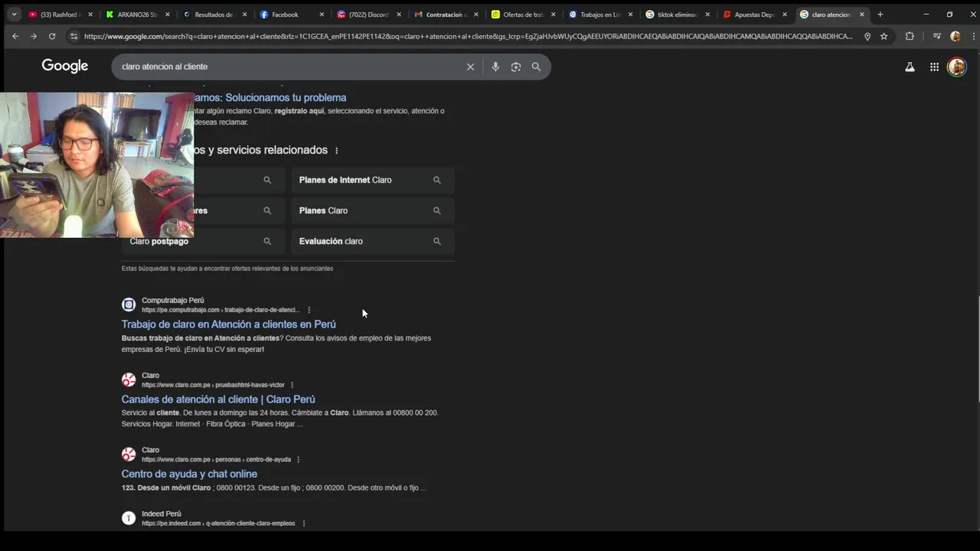Click the browser forward arrow
Viewport: 980px width, 551px height.
tap(33, 36)
